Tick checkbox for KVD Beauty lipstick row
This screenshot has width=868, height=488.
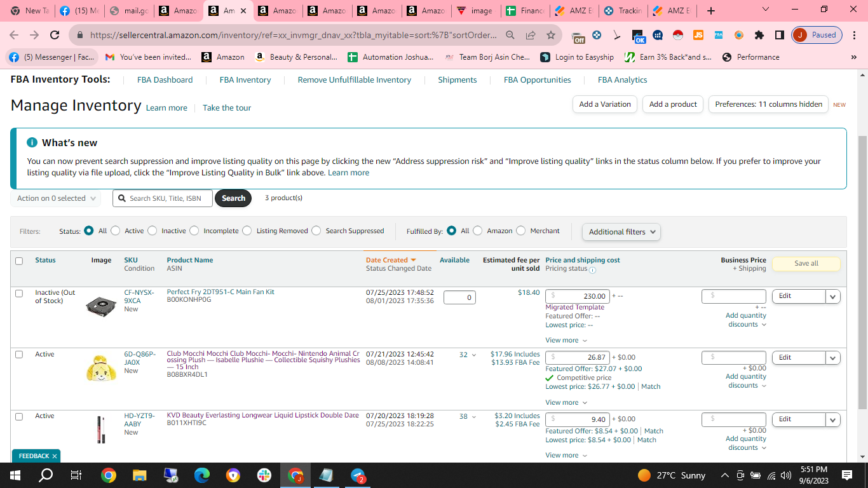[19, 416]
